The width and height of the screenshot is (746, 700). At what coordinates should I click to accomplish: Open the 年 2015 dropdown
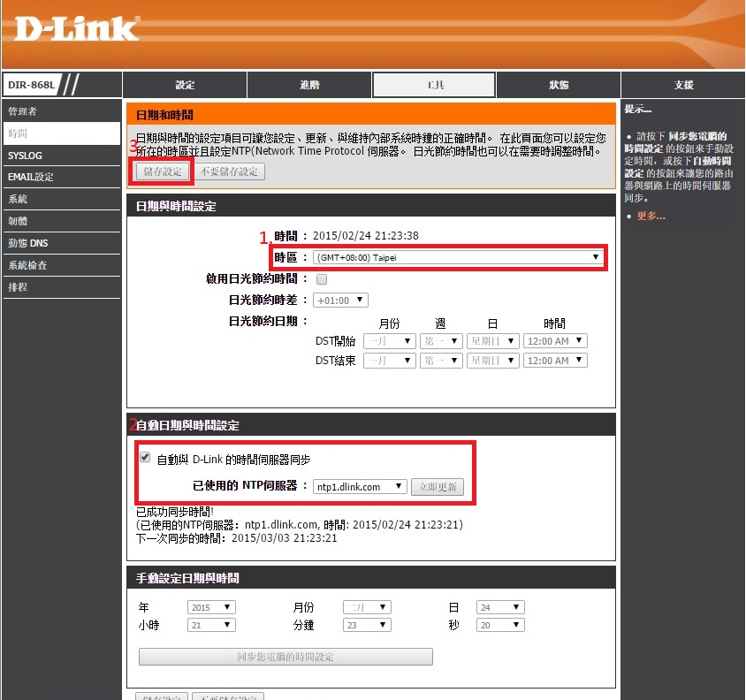coord(211,607)
